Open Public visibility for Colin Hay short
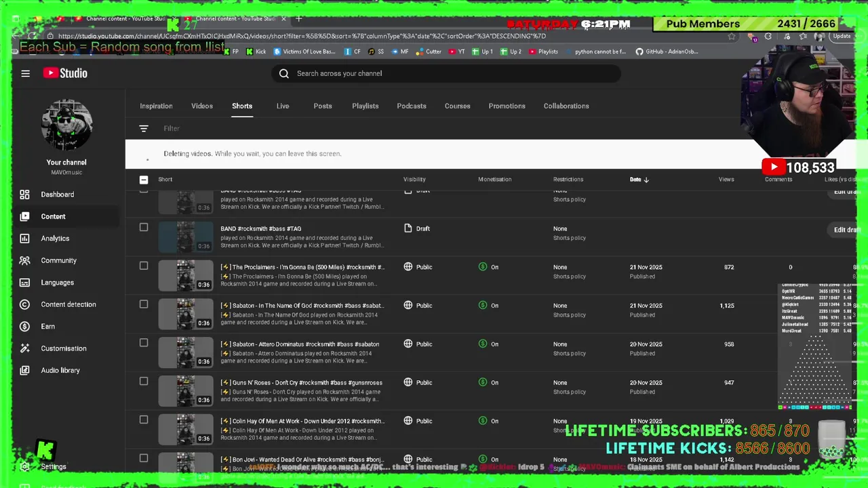Image resolution: width=868 pixels, height=488 pixels. tap(418, 421)
